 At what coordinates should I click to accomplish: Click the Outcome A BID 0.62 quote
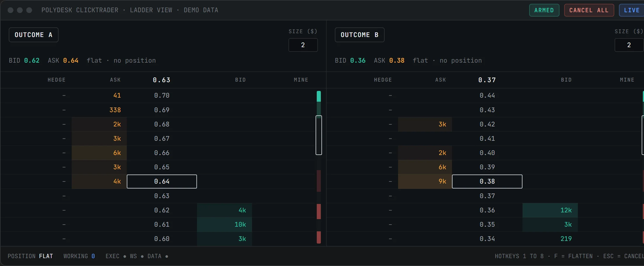pyautogui.click(x=24, y=61)
